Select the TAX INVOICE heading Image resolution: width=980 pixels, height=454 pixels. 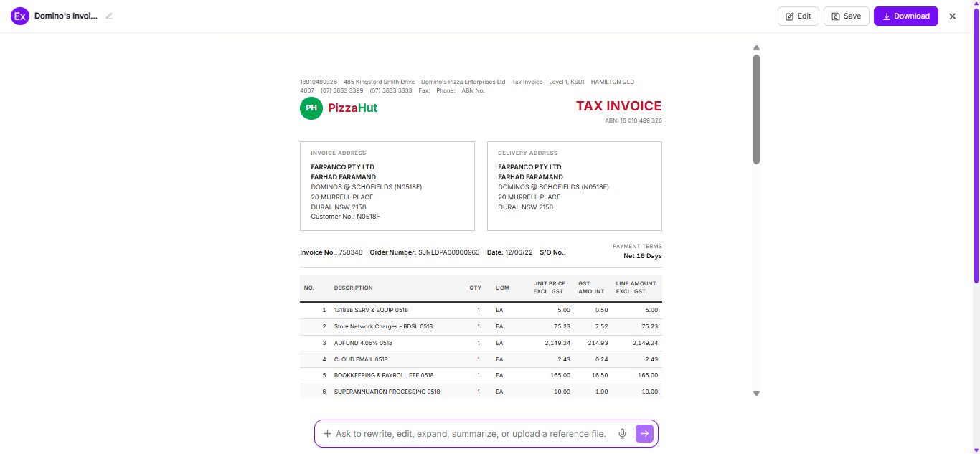(x=618, y=106)
